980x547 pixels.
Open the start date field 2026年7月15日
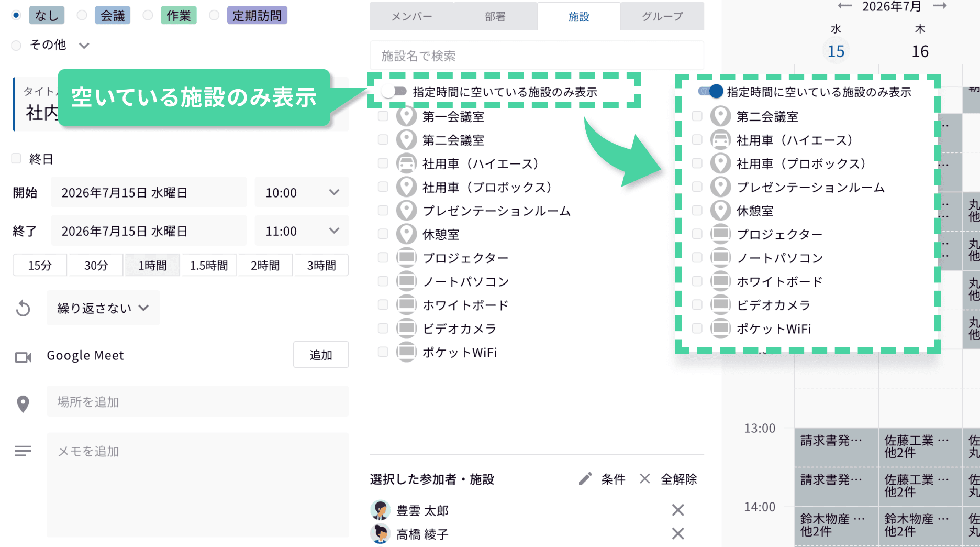[149, 192]
